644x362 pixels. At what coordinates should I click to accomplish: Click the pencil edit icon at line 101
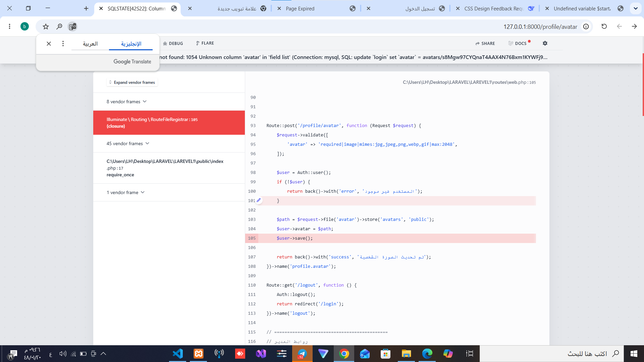tap(259, 200)
